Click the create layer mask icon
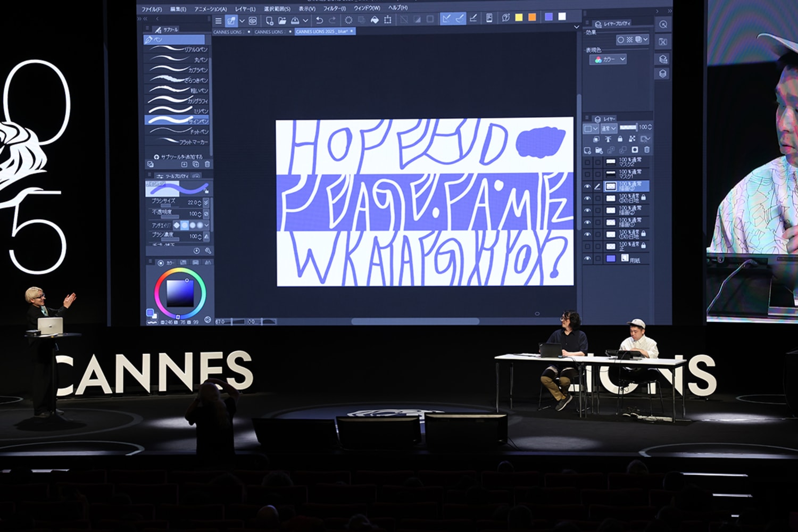 tap(635, 150)
